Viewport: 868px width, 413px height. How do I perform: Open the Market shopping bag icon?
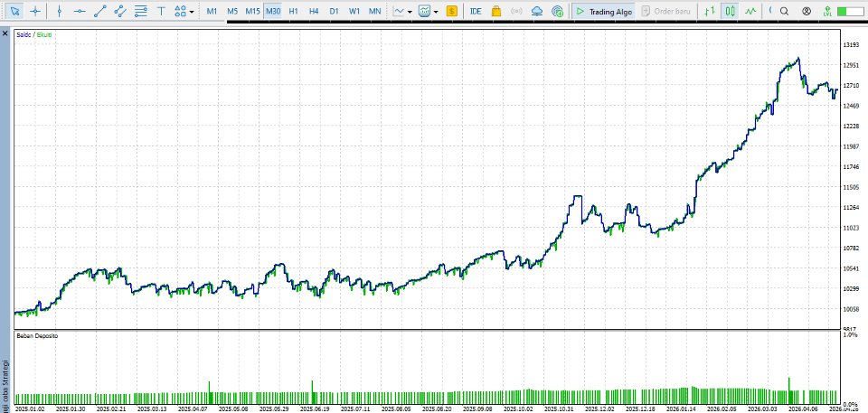(x=496, y=11)
